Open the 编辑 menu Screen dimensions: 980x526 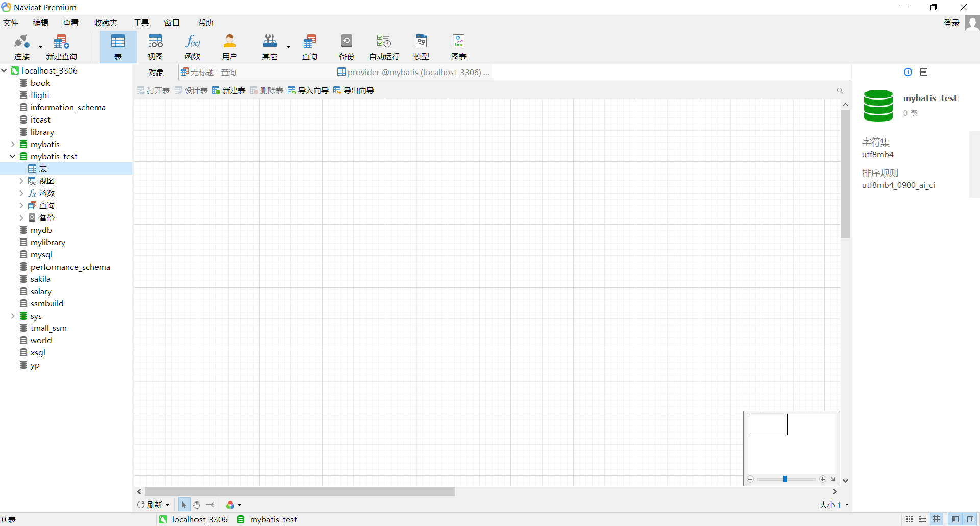[41, 23]
